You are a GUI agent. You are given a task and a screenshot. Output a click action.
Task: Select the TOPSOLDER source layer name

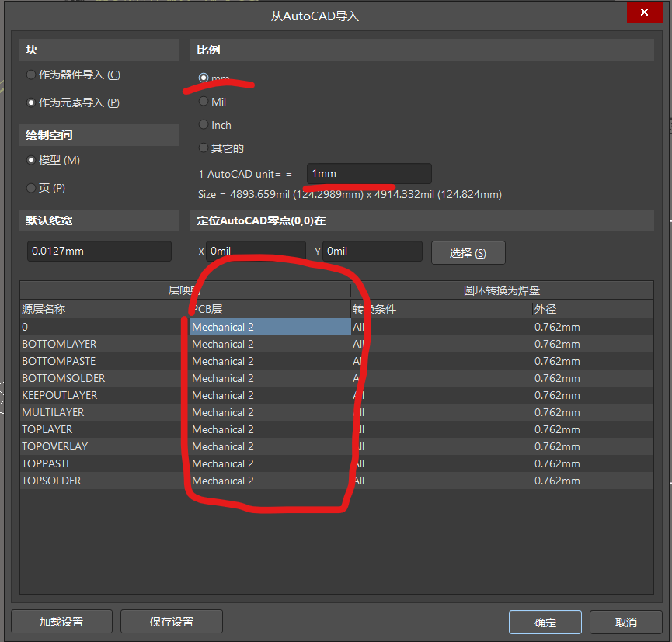(51, 481)
